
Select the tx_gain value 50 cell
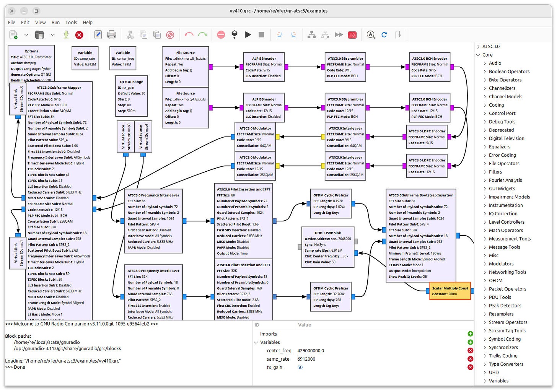coord(300,368)
